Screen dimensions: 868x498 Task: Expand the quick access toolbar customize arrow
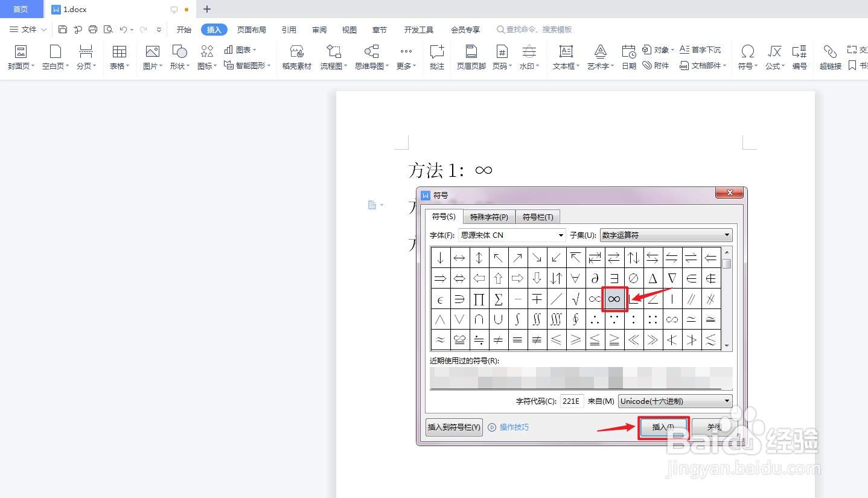coord(159,30)
